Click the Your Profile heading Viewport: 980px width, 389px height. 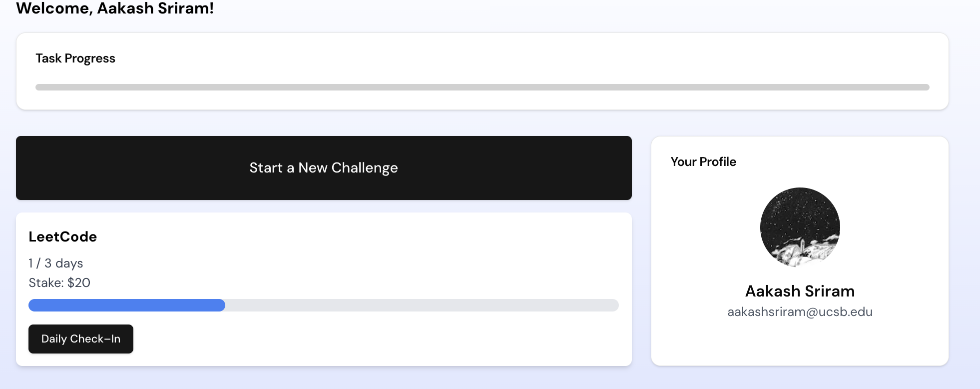click(703, 162)
